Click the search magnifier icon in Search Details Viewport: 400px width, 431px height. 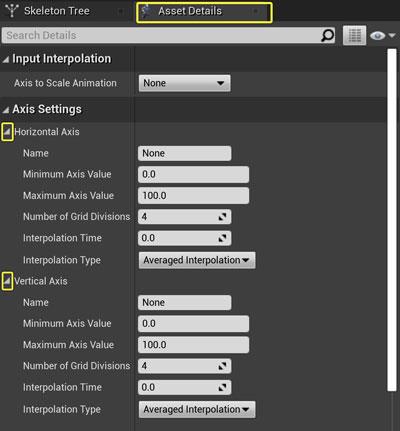tap(327, 35)
